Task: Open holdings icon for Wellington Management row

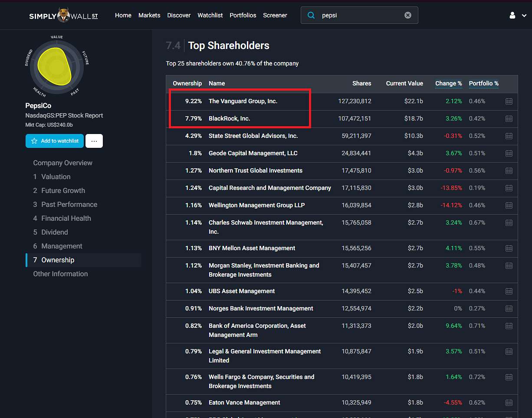Action: pos(509,205)
